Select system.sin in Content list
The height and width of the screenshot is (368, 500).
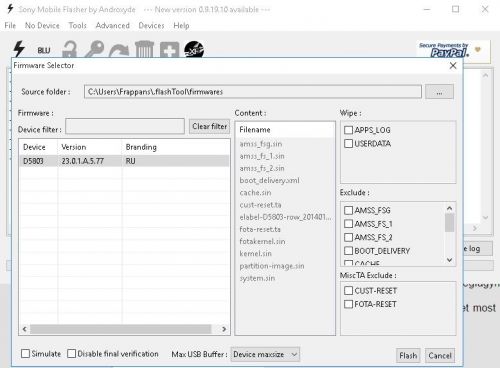257,278
